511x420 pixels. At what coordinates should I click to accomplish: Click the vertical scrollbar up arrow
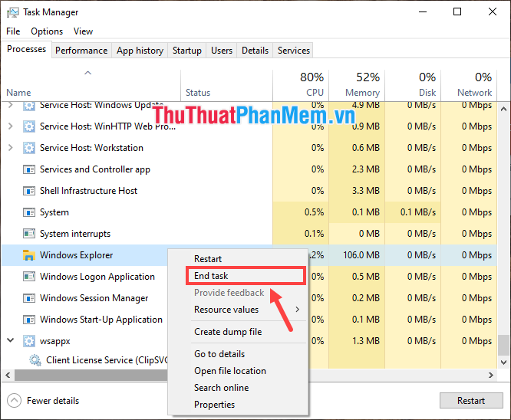[503, 109]
